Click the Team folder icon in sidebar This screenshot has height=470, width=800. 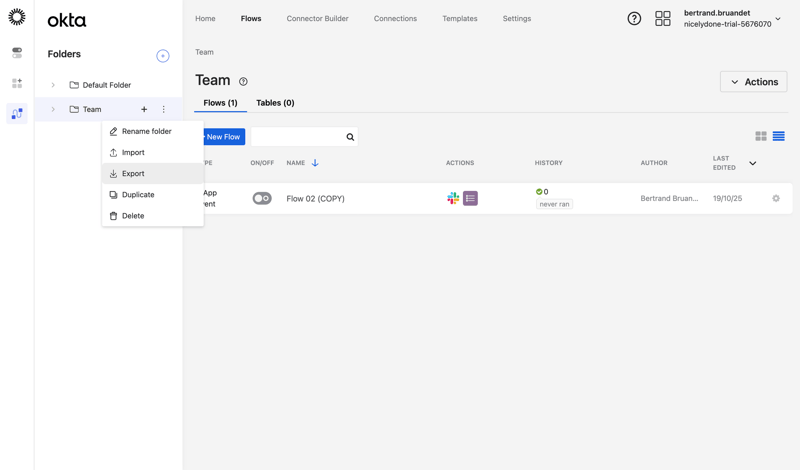click(x=74, y=109)
